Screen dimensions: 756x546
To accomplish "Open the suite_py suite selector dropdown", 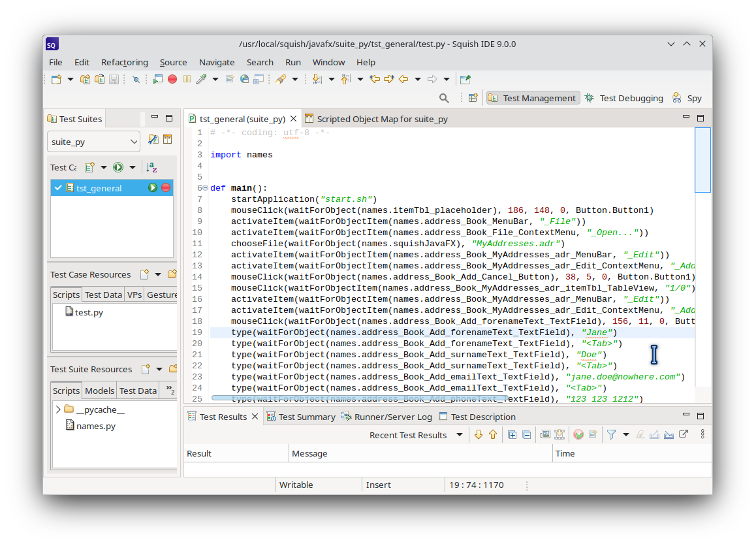I will click(93, 141).
